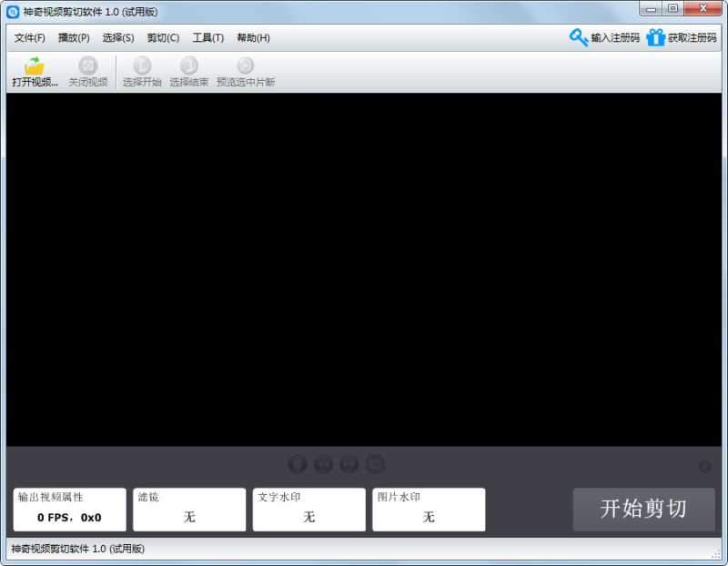Open the 输出视频属性 settings panel
728x566 pixels.
point(69,510)
